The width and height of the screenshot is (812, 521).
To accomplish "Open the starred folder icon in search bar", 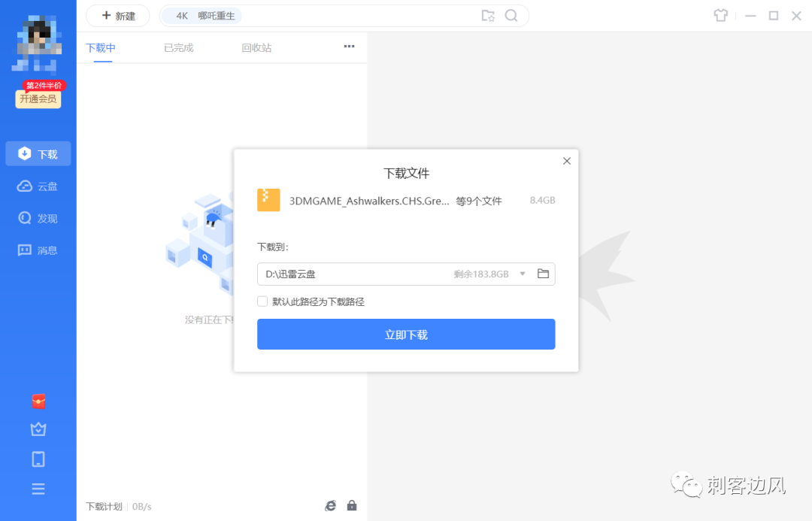I will tap(488, 16).
